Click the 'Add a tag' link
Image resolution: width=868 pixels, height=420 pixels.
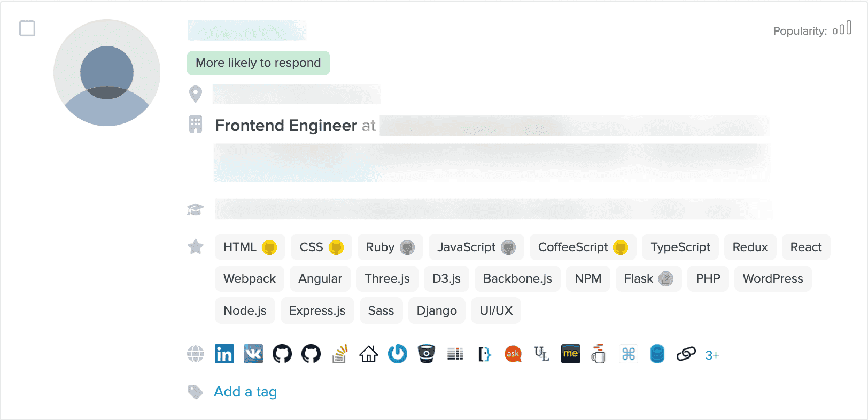pos(245,392)
